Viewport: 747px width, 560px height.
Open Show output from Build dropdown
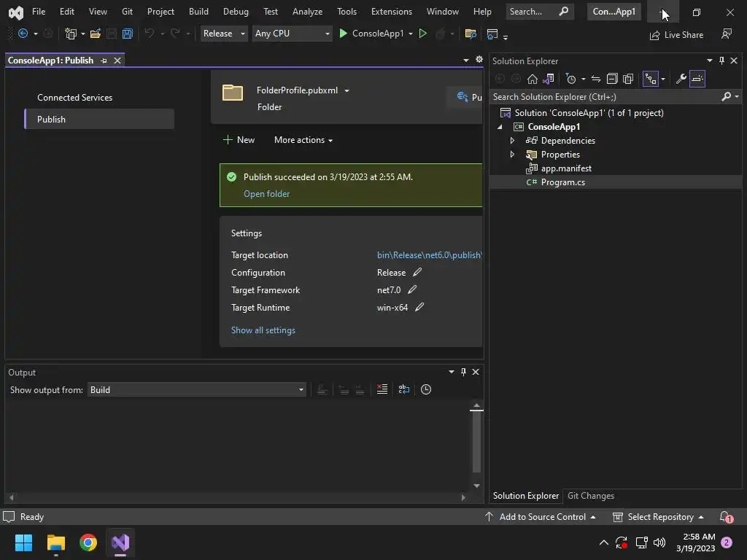click(x=196, y=389)
